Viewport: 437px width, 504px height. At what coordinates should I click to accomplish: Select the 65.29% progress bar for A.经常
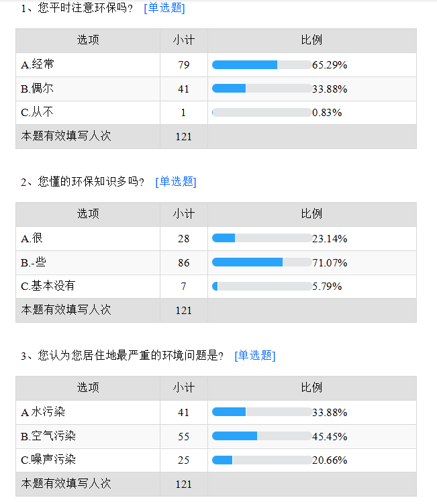point(262,64)
